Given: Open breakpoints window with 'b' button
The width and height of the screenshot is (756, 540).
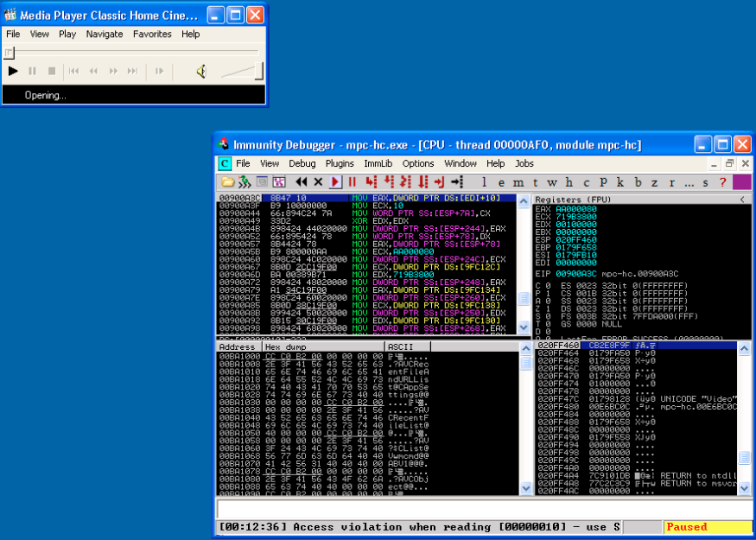Looking at the screenshot, I should pos(638,181).
